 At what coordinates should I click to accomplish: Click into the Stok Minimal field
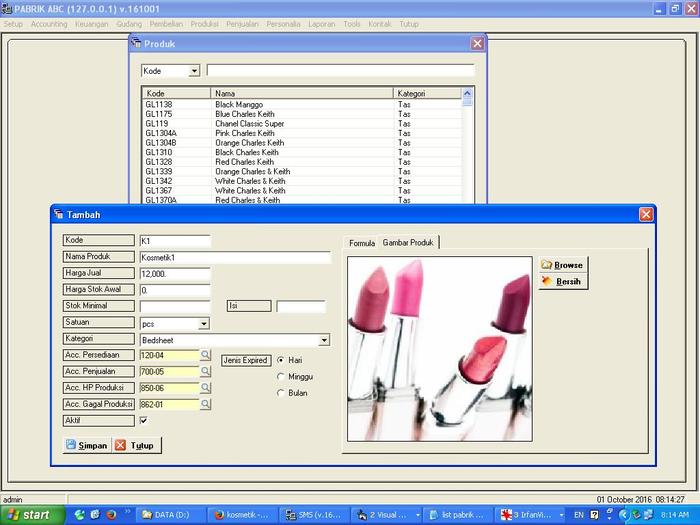pos(175,306)
